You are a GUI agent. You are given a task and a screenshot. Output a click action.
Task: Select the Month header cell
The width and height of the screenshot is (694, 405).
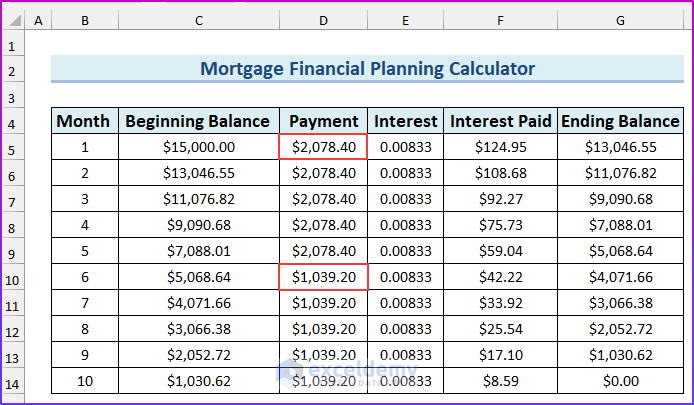coord(83,121)
